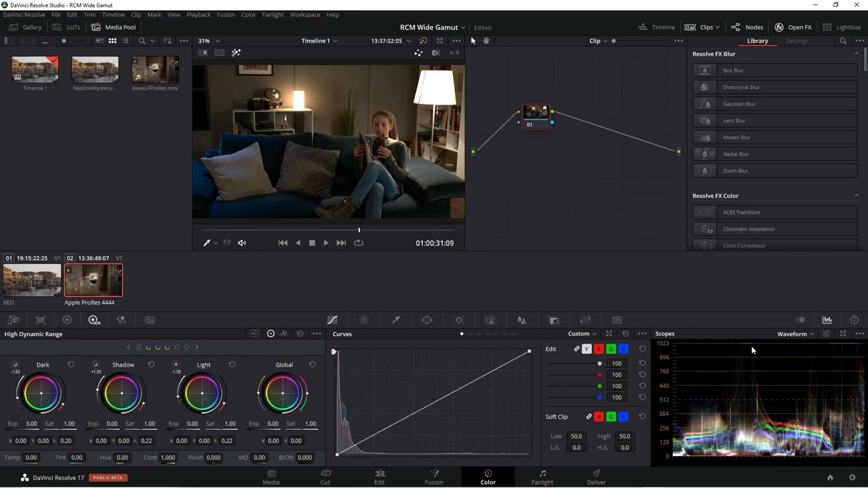868x488 pixels.
Task: Open the Tracker palette
Action: tap(459, 320)
